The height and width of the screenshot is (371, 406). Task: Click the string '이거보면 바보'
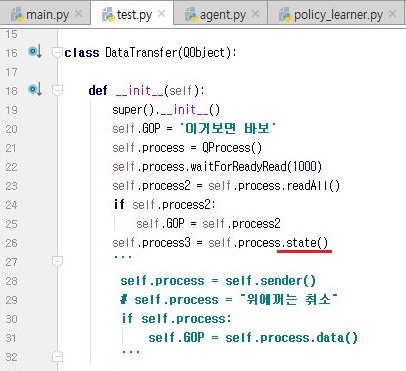228,128
